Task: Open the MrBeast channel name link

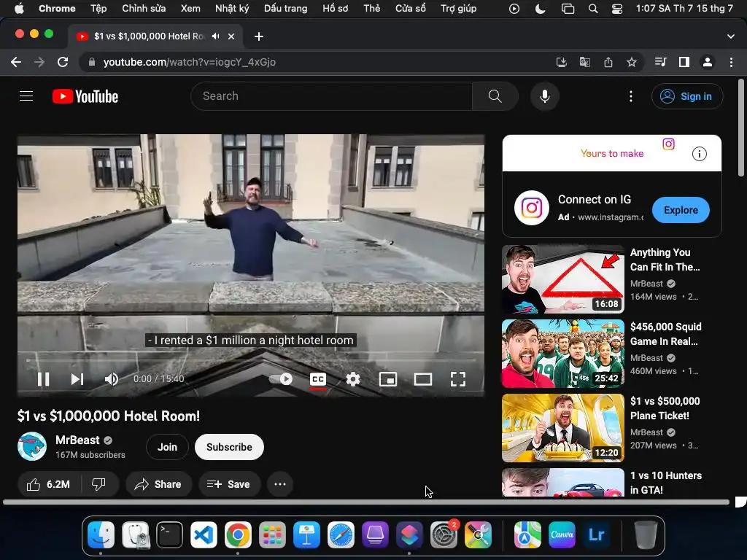Action: coord(77,440)
